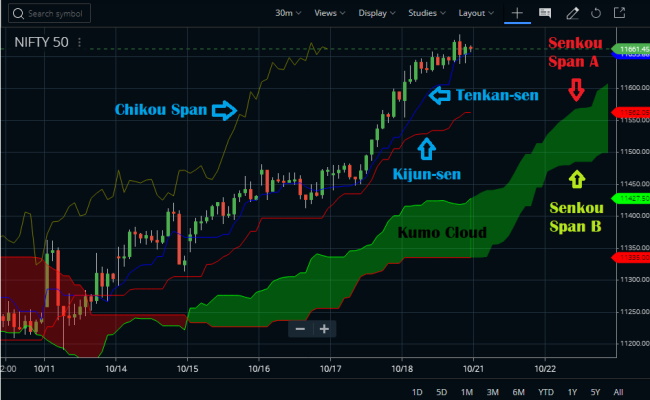Screen dimensions: 650x400
Task: Select the crosshair cursor tool
Action: (x=517, y=14)
